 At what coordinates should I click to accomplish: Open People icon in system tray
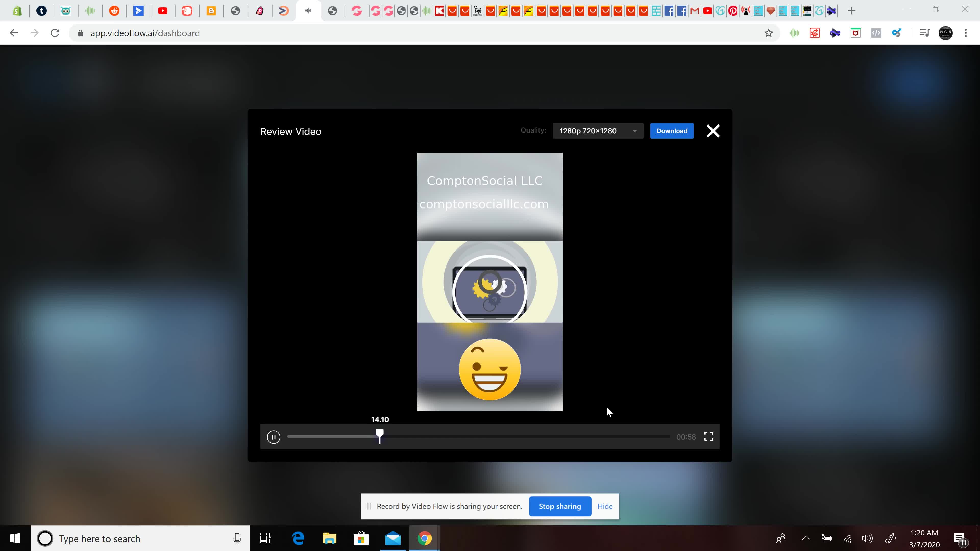pos(781,539)
